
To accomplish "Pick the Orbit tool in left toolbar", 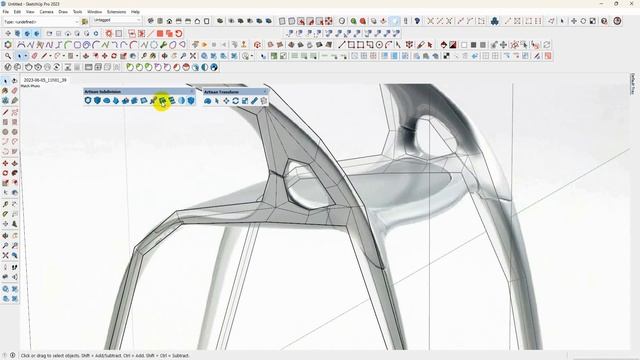I will 5,236.
